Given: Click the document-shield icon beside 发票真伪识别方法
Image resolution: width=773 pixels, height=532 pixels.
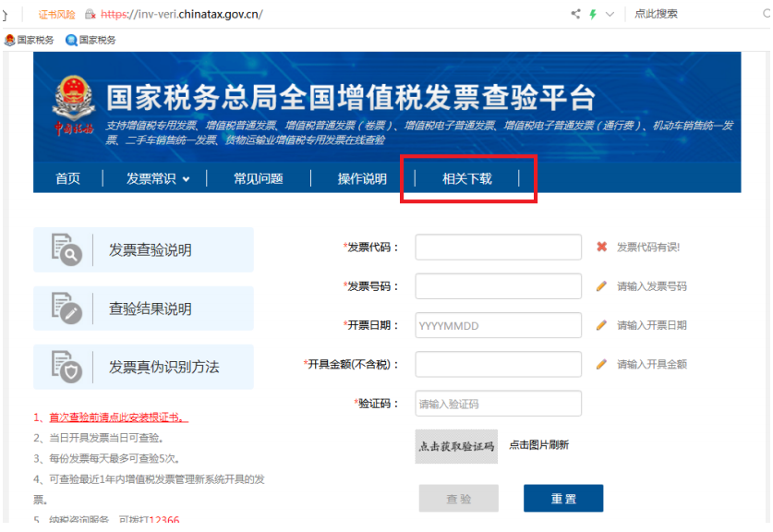Looking at the screenshot, I should coord(67,367).
